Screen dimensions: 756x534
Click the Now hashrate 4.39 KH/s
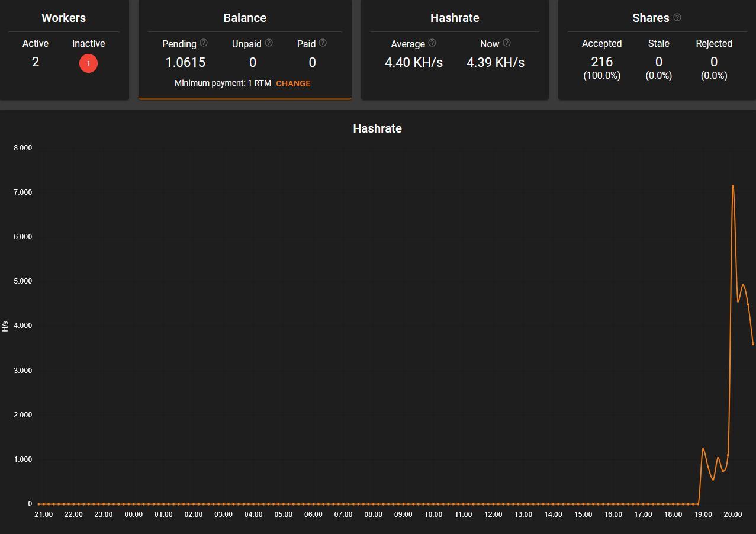pyautogui.click(x=496, y=63)
